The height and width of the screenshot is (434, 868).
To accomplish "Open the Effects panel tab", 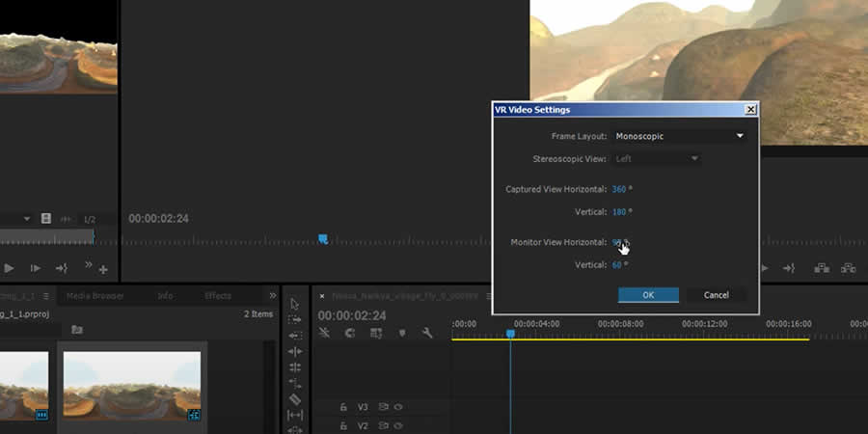I will [x=218, y=296].
